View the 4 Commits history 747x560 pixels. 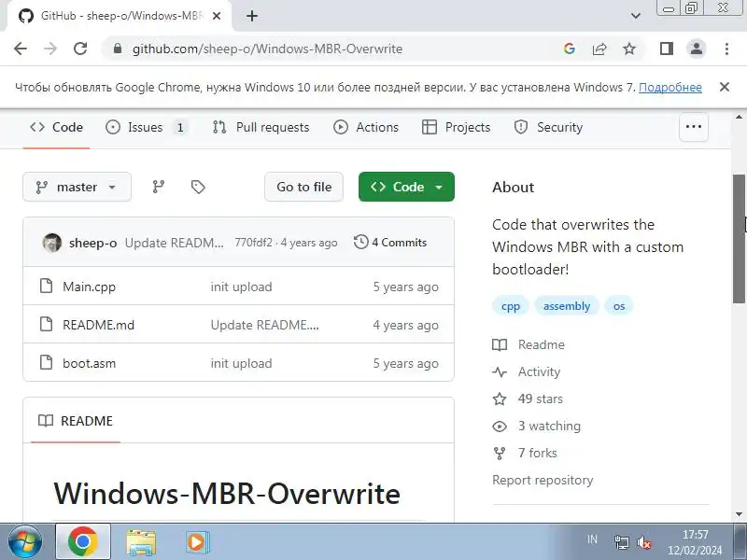(x=390, y=243)
